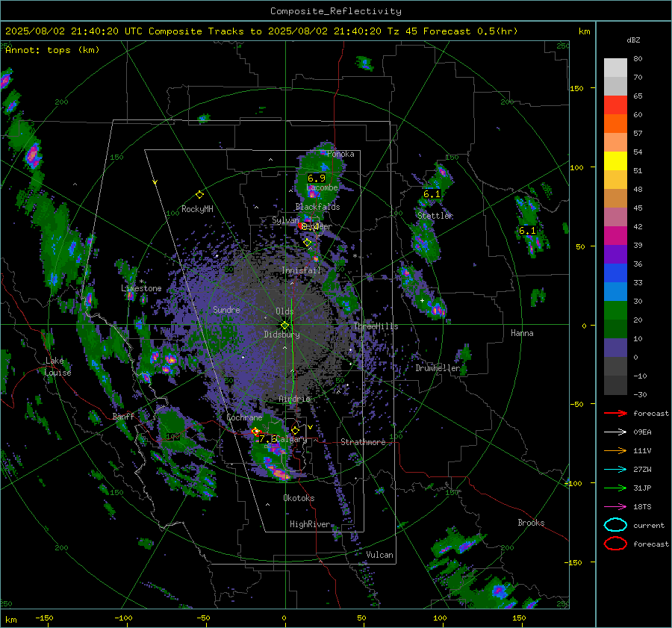Click the ThreeHills label

pos(376,326)
